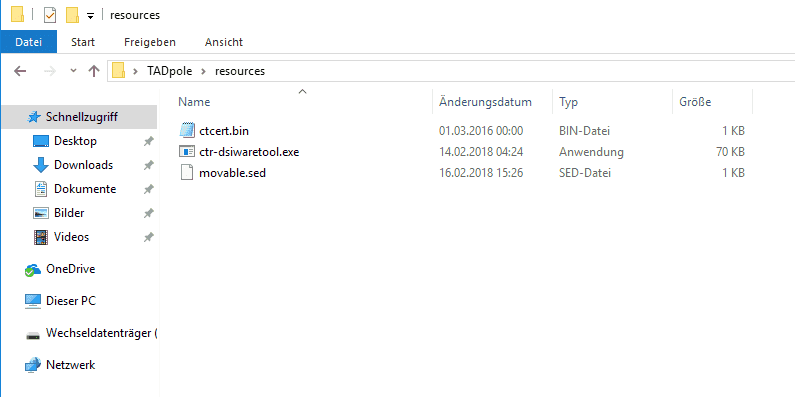
Task: Select the ctcert.bin file name
Action: 224,131
